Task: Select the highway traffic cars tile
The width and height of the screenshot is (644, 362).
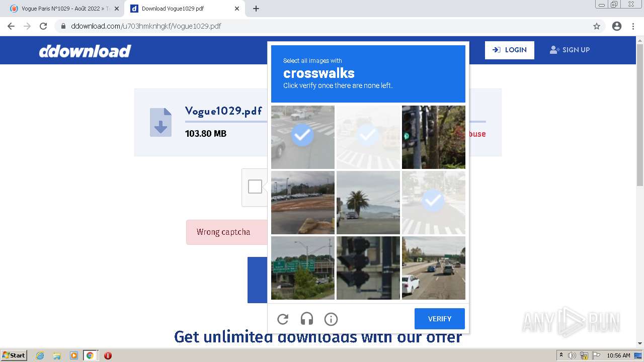Action: [434, 268]
